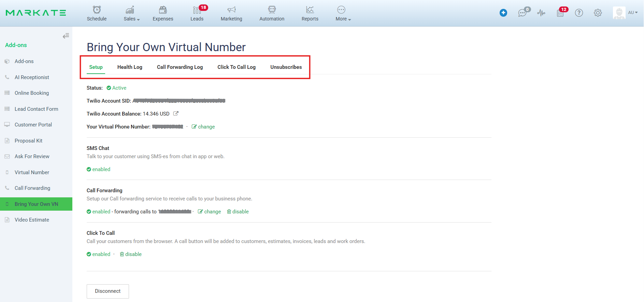
Task: Disable Click To Call
Action: (x=131, y=254)
